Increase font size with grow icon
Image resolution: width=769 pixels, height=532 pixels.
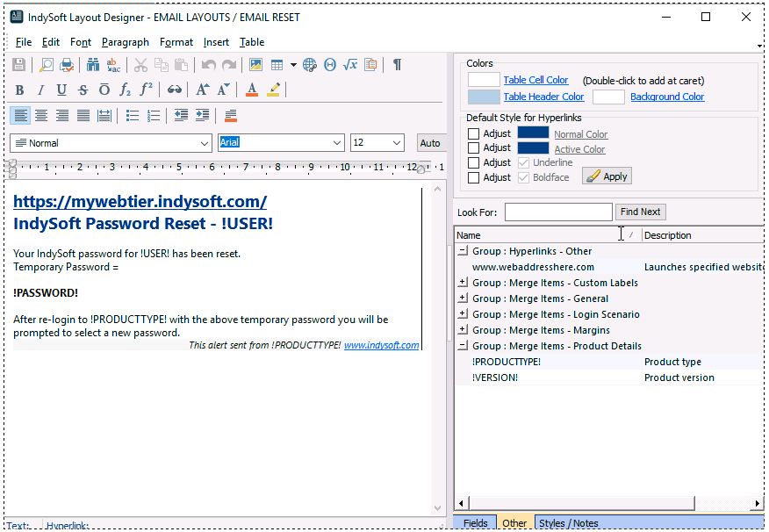203,90
